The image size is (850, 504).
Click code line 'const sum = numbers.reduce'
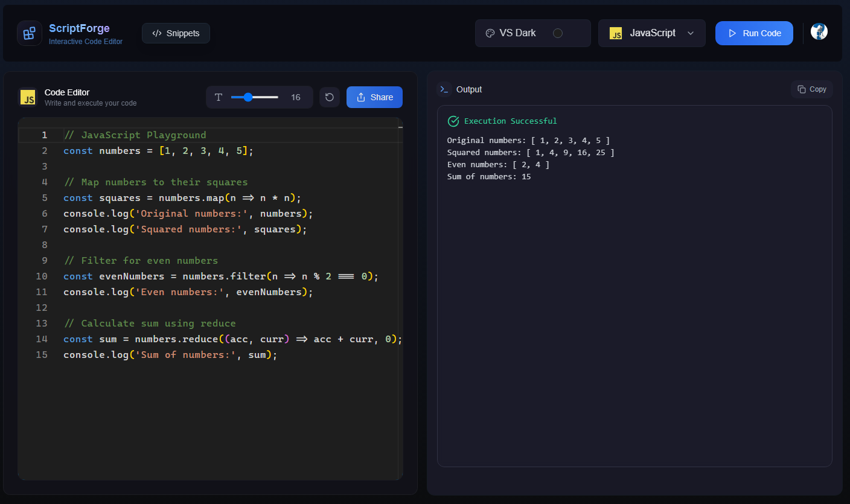(x=233, y=339)
